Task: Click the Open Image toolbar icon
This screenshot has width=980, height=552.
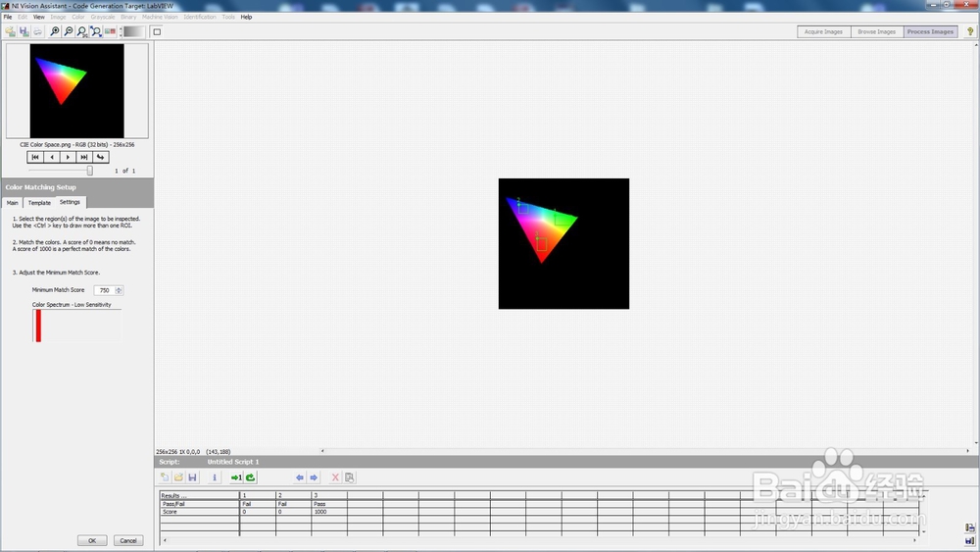Action: pos(10,31)
